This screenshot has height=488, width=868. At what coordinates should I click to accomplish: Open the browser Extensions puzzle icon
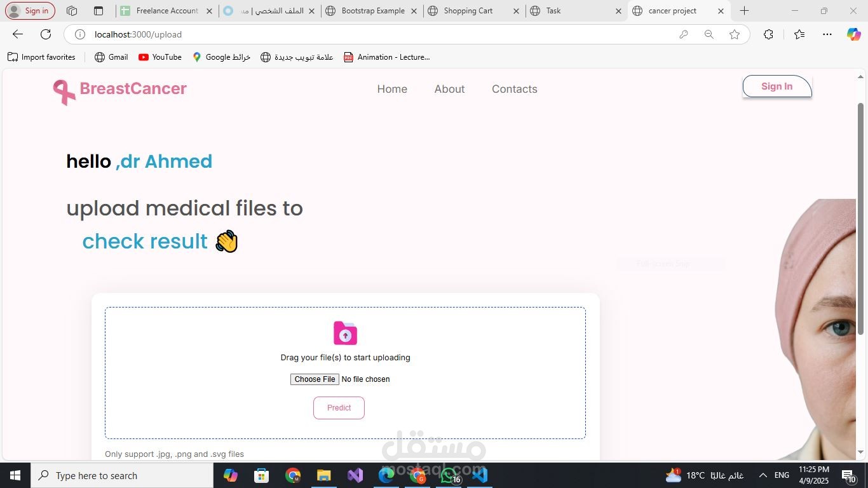(768, 34)
